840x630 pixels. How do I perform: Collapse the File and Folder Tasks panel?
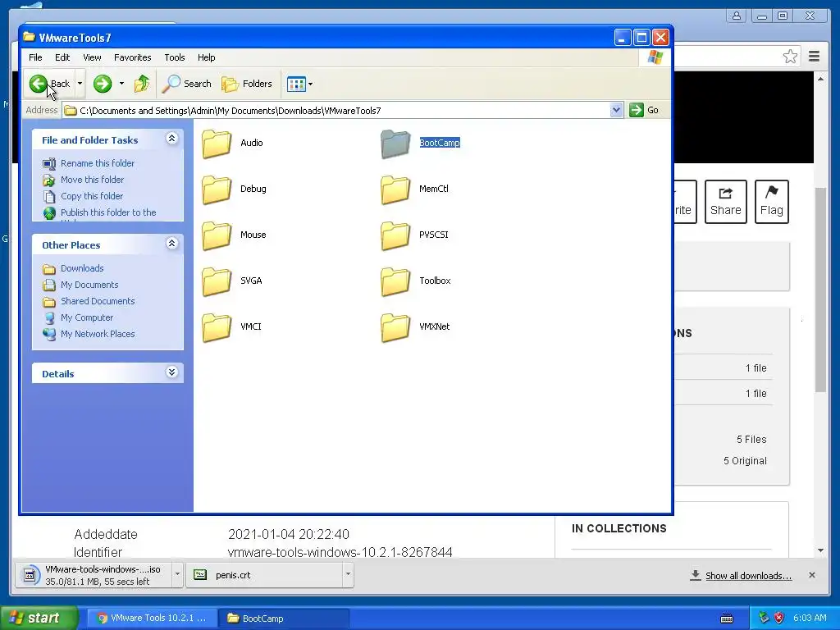pos(172,139)
